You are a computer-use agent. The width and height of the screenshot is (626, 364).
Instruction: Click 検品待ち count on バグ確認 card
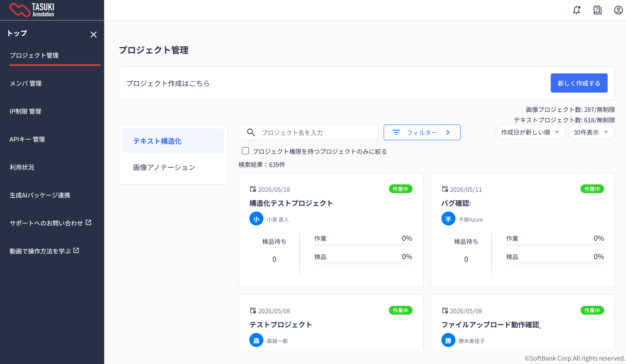[466, 259]
